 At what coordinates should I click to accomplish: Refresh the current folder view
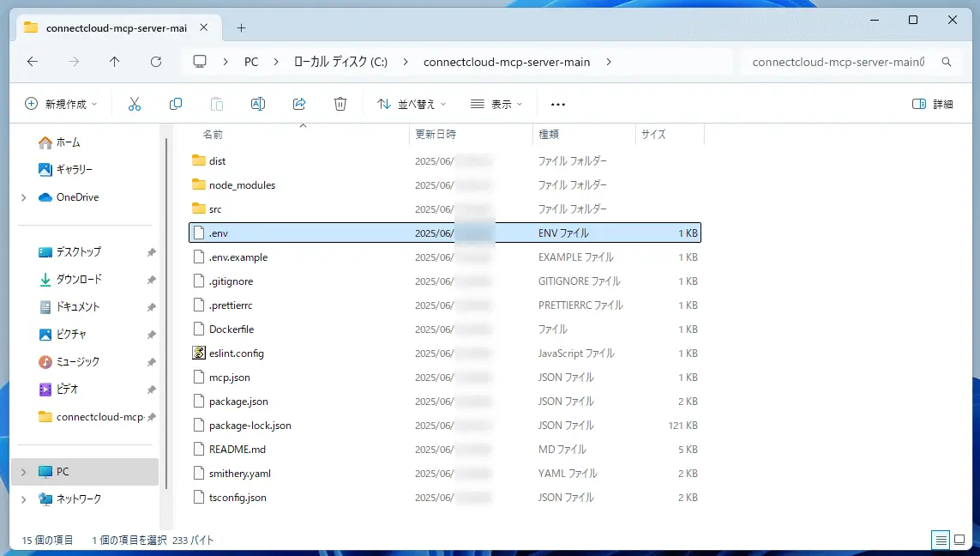(x=156, y=61)
